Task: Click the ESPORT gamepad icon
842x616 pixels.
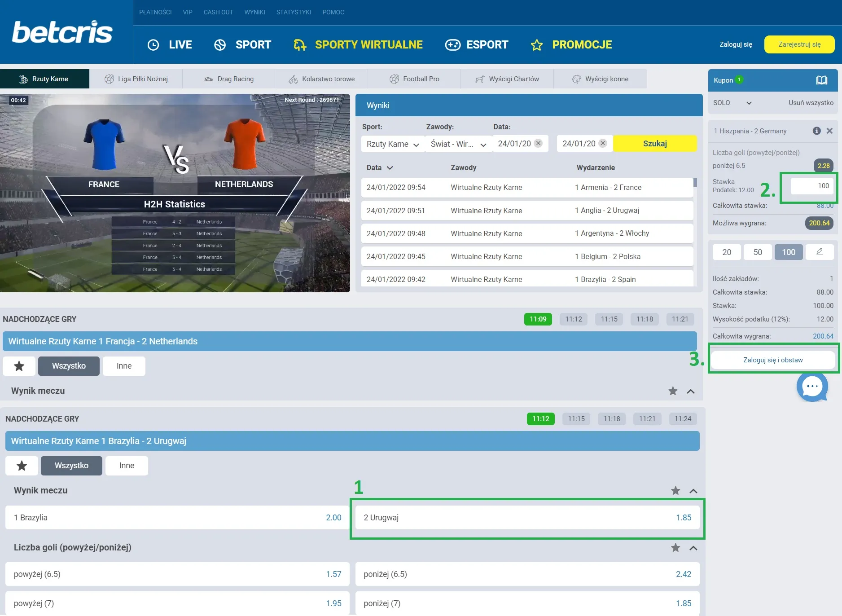Action: pos(452,45)
